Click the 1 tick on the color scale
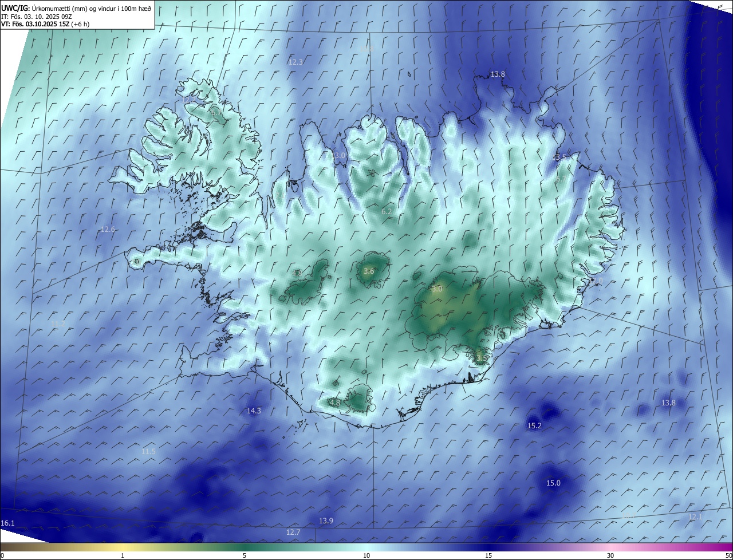 pyautogui.click(x=123, y=555)
